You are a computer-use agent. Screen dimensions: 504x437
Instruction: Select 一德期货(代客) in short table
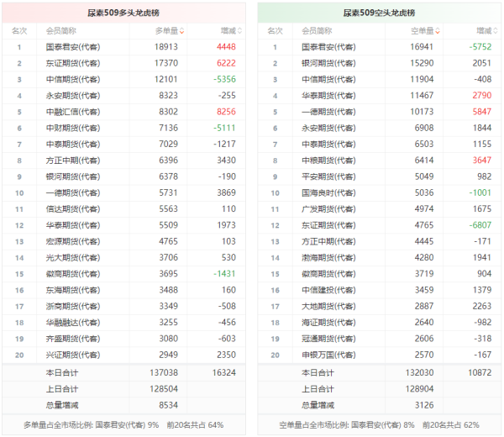click(x=328, y=112)
